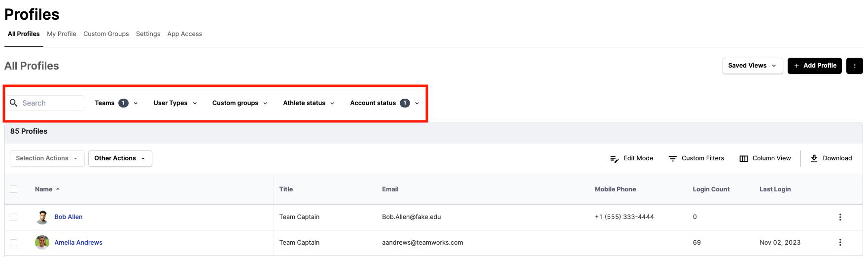Open row options for Bob Allen

840,217
